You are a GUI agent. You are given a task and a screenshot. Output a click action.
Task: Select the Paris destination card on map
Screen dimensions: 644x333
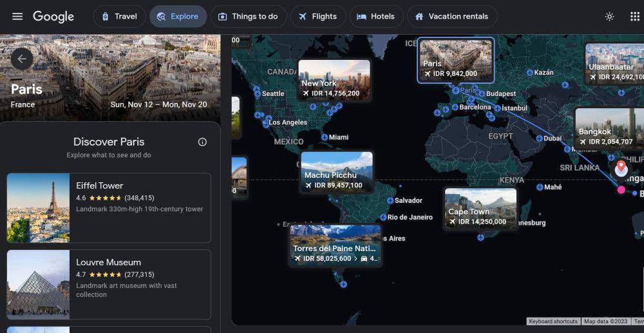[456, 61]
